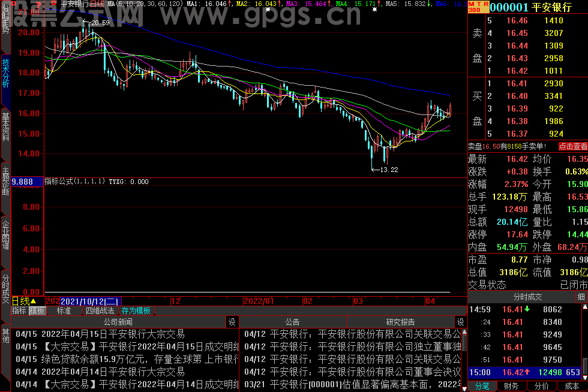The width and height of the screenshot is (588, 392).
Task: Click the 交易状态 已闭市 status
Action: 527,285
